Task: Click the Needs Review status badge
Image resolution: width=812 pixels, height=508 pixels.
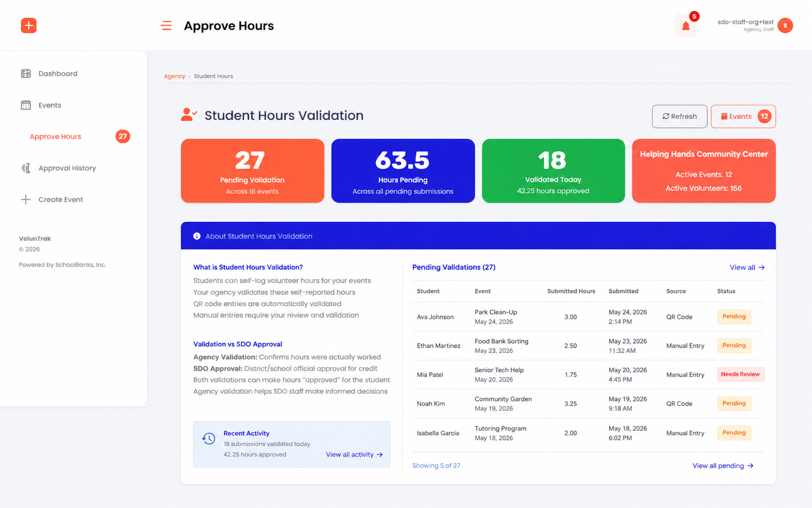Action: 740,374
